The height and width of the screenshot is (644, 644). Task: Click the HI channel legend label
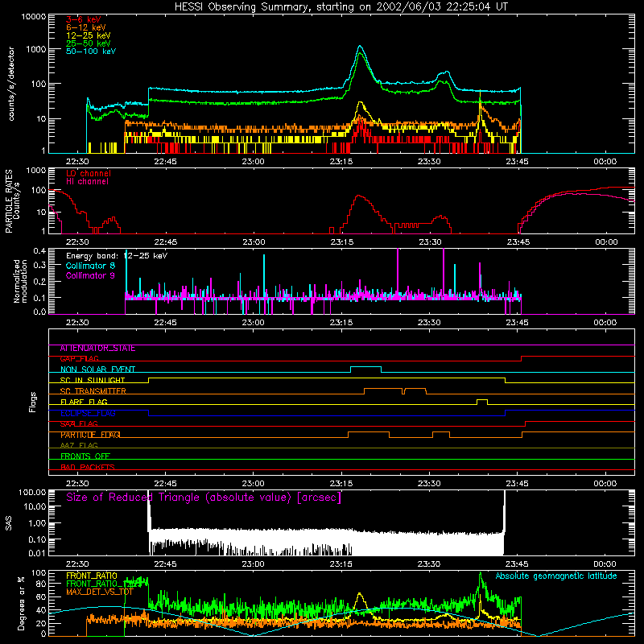(87, 182)
